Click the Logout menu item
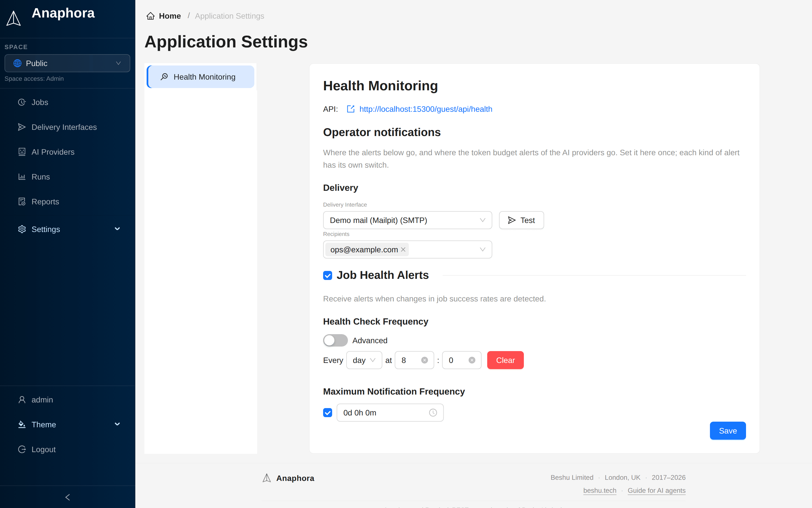This screenshot has width=812, height=508. 67,449
